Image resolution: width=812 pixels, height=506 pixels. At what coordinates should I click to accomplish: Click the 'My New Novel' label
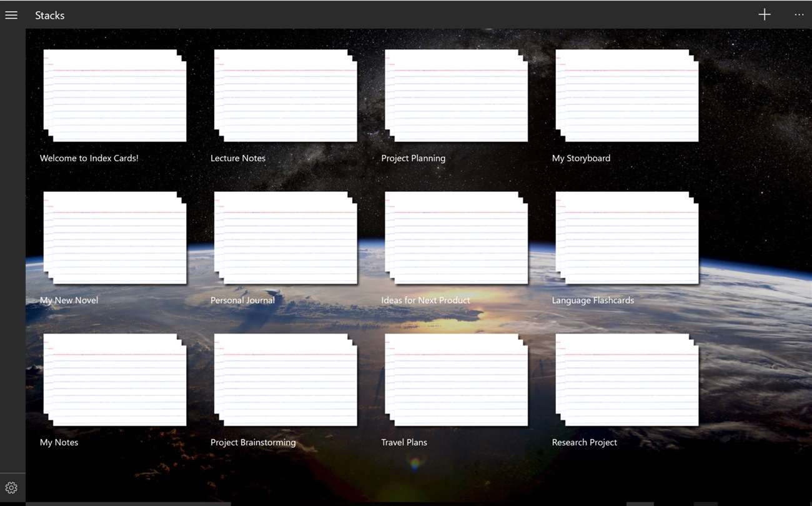69,300
